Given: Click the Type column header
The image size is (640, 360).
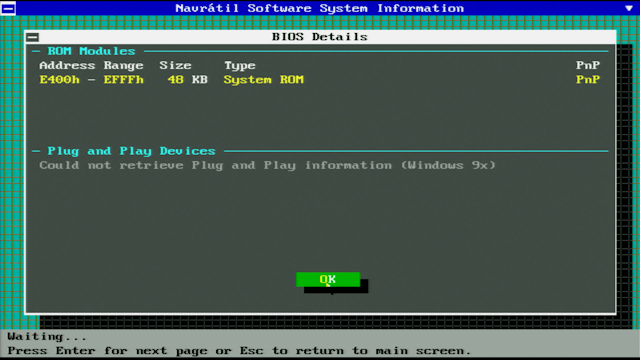Looking at the screenshot, I should pyautogui.click(x=240, y=66).
